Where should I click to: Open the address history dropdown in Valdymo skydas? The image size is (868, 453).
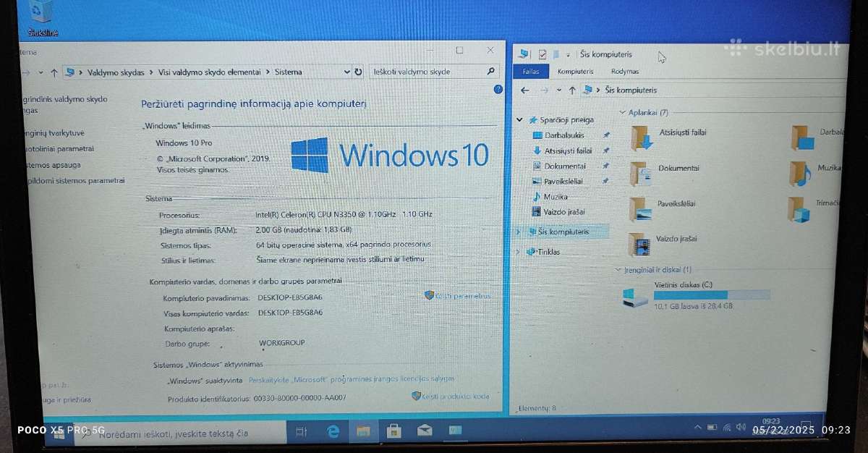click(x=347, y=72)
